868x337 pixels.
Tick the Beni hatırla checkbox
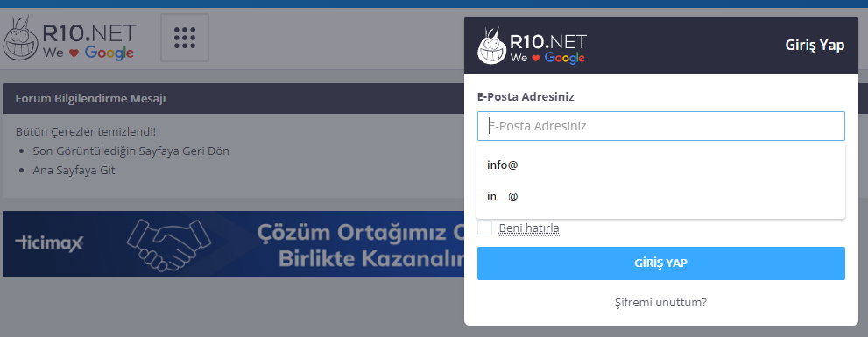click(484, 228)
